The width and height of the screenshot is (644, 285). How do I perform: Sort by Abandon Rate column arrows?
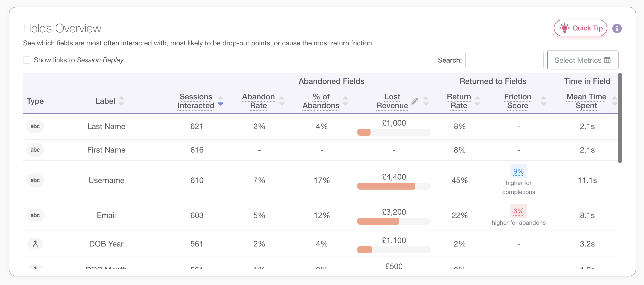point(282,101)
